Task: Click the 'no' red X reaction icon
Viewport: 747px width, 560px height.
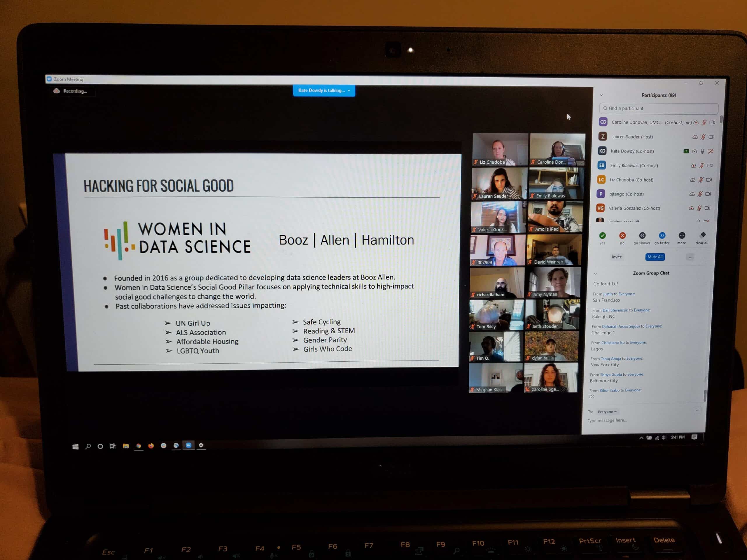Action: (622, 236)
